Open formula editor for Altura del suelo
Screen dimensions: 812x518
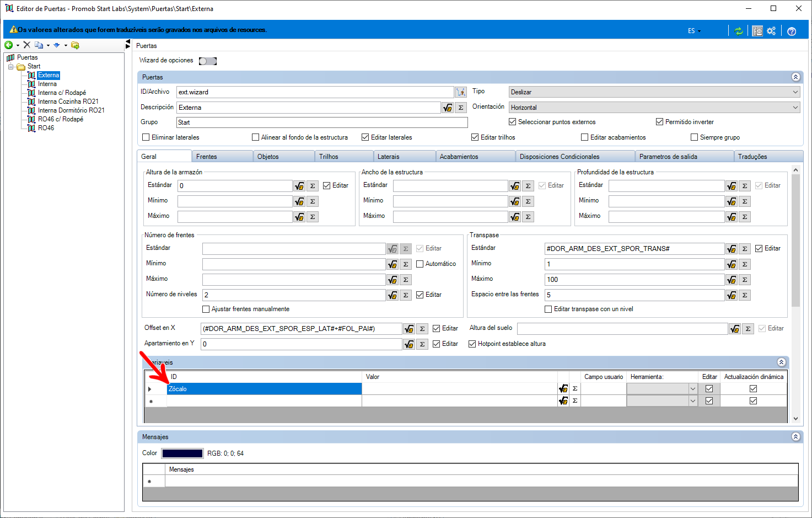[734, 329]
